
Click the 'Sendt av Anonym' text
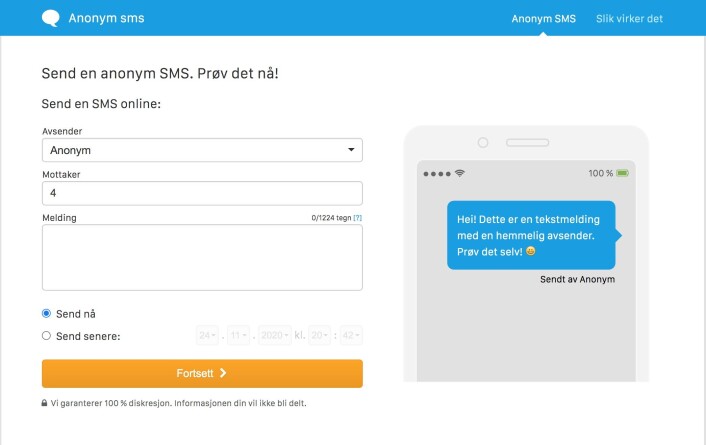click(x=577, y=279)
